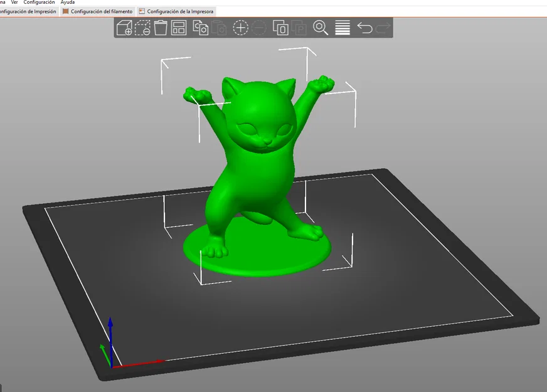Click the Copy objects icon

tap(201, 28)
